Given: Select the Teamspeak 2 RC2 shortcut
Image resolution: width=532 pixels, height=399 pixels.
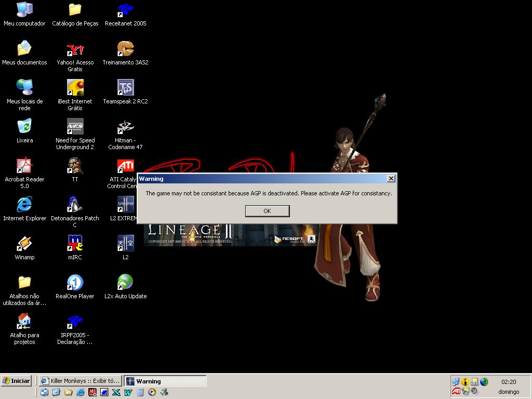Looking at the screenshot, I should 125,88.
